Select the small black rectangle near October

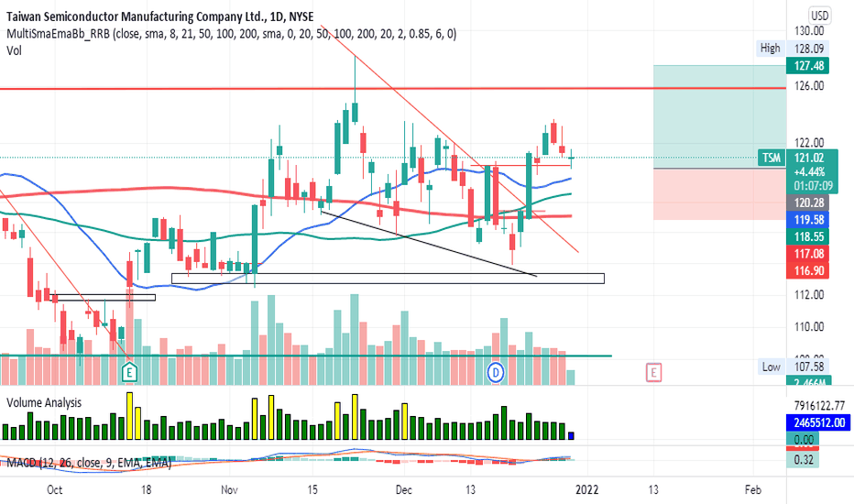click(103, 298)
